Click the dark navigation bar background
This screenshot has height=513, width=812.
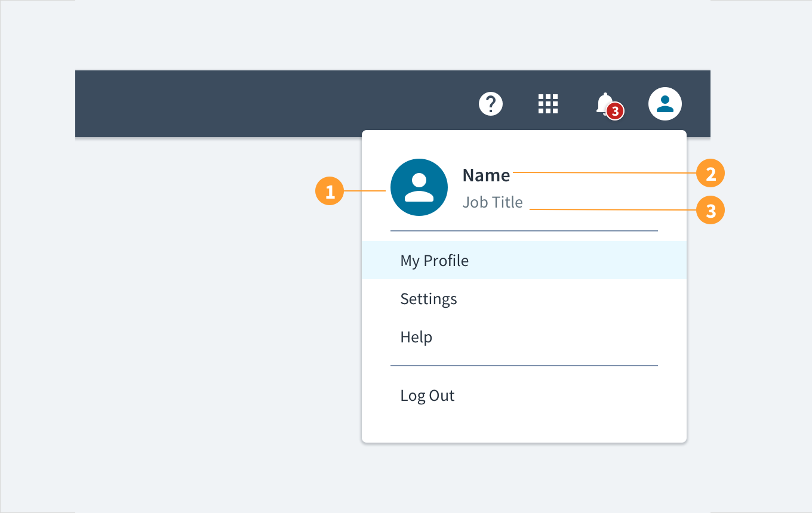coord(239,103)
